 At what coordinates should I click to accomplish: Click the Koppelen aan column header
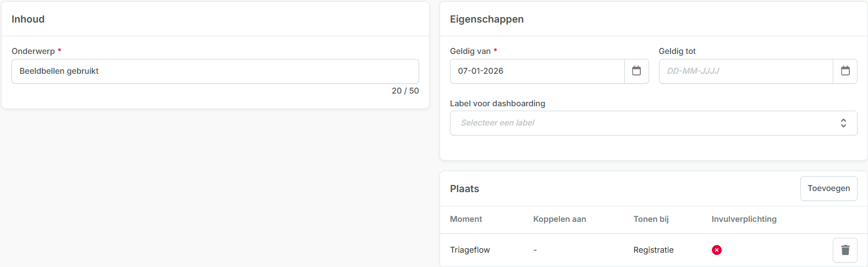(x=559, y=219)
